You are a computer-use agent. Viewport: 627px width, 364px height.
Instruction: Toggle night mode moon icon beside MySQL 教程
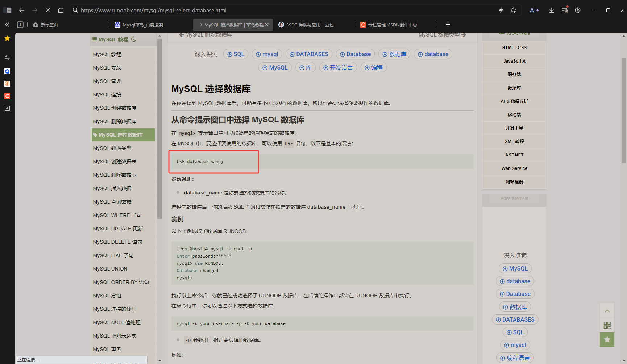[134, 39]
